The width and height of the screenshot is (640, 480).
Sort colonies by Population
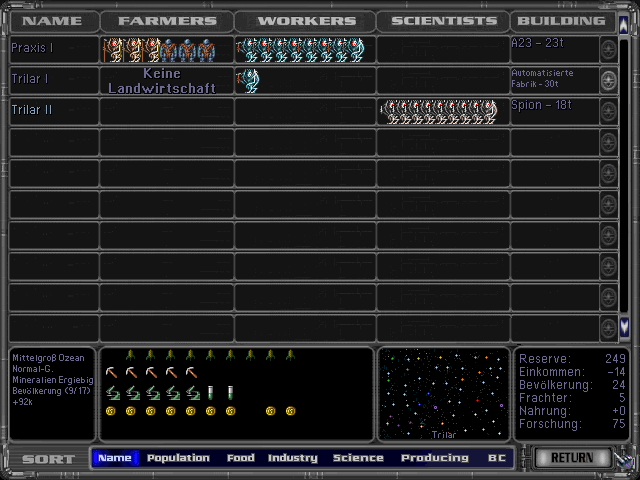tap(178, 458)
